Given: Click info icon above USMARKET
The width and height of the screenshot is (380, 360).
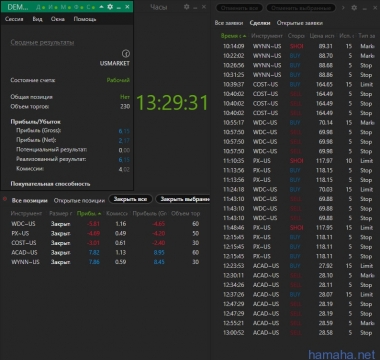Looking at the screenshot, I should tap(126, 53).
